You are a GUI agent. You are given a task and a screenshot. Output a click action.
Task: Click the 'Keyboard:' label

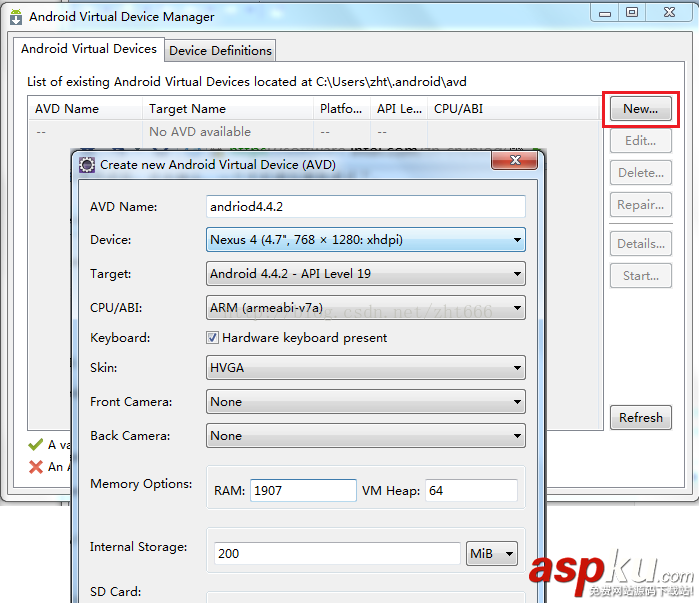click(120, 338)
